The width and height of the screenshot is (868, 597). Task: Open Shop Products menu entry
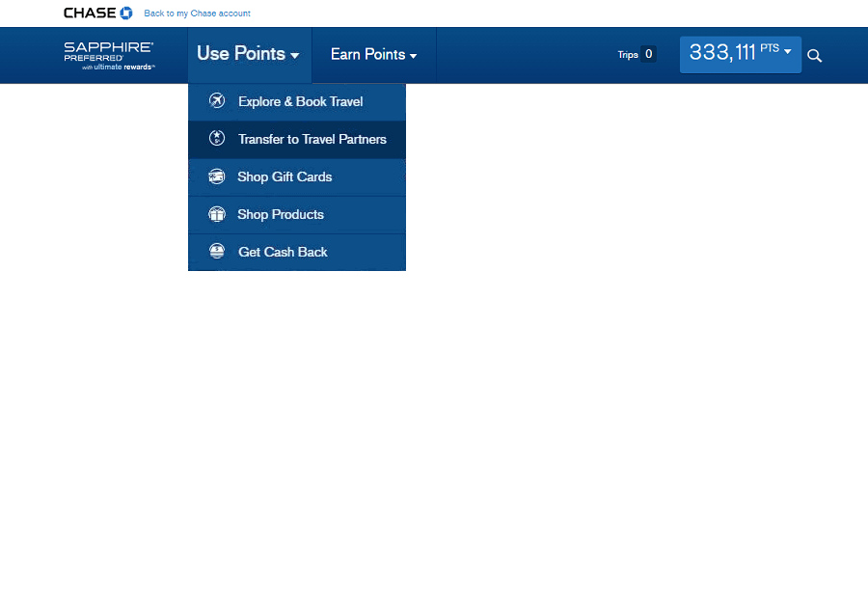click(x=297, y=215)
